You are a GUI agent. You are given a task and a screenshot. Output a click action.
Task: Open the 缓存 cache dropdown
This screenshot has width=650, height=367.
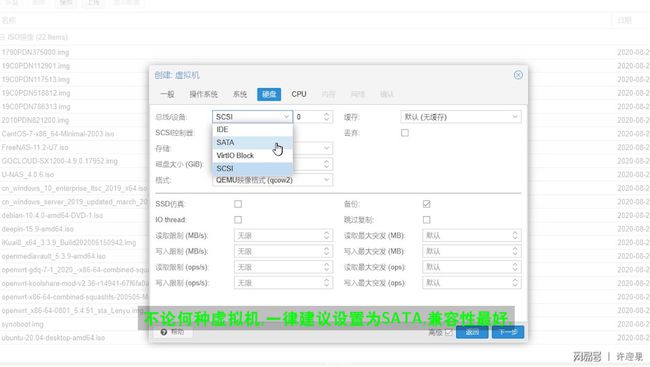click(x=461, y=117)
